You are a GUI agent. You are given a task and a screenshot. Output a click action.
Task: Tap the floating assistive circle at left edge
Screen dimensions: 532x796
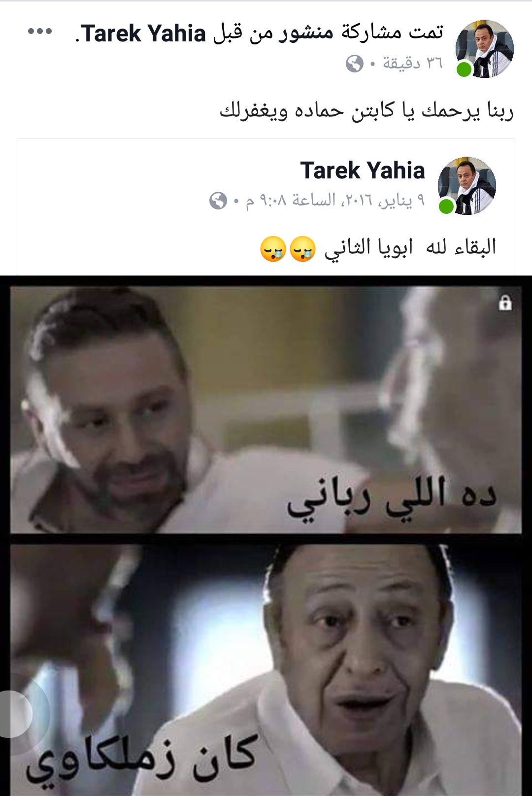pos(15,714)
